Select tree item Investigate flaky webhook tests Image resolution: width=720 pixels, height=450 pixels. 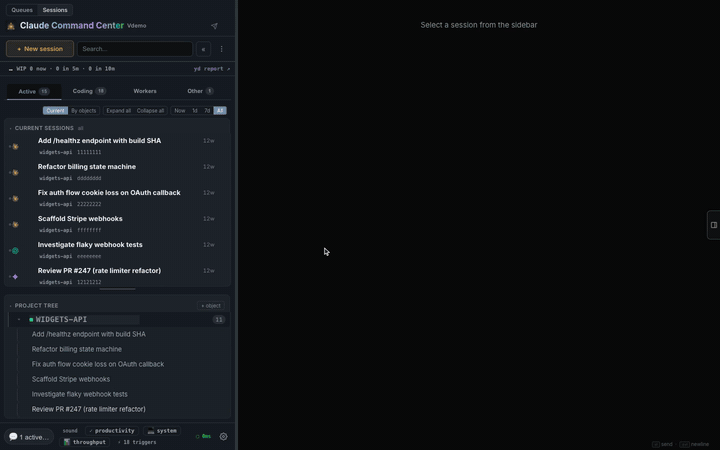tap(79, 394)
